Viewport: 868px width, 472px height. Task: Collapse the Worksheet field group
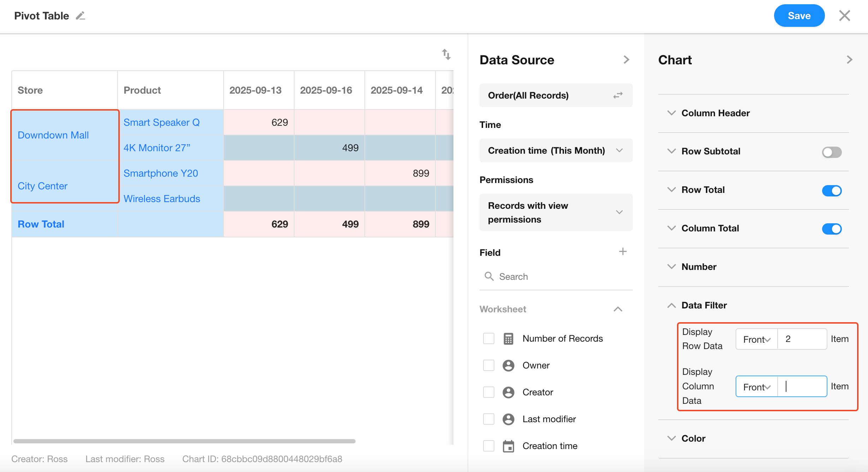(618, 309)
